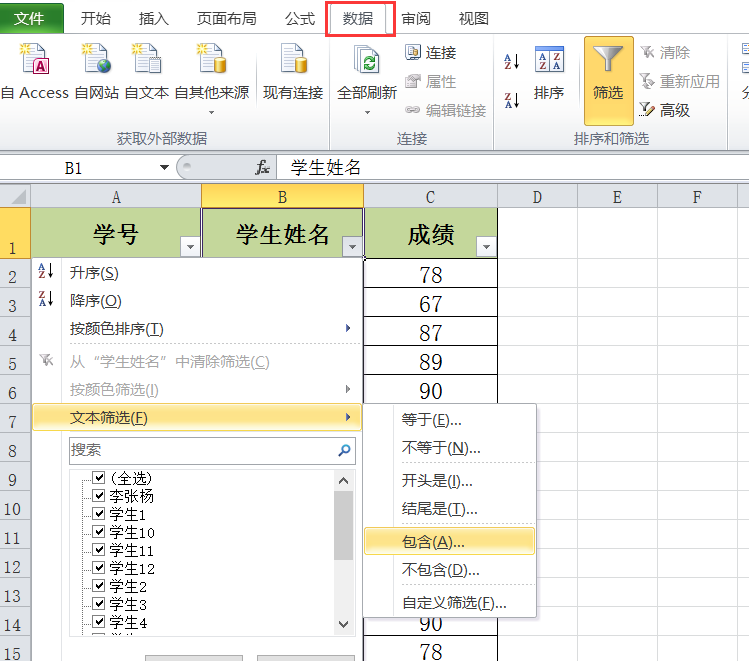Uncheck the 学生10 checkbox
Image resolution: width=749 pixels, height=661 pixels.
(98, 531)
